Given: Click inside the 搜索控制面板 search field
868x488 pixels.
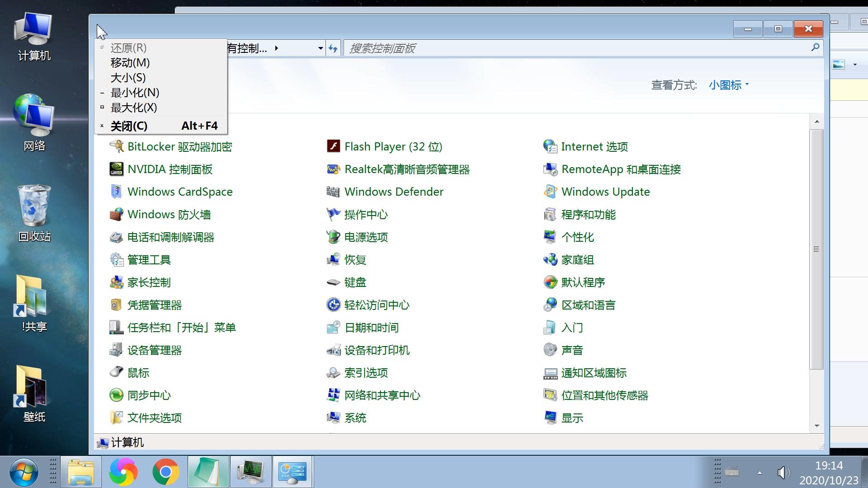Looking at the screenshot, I should pos(497,48).
